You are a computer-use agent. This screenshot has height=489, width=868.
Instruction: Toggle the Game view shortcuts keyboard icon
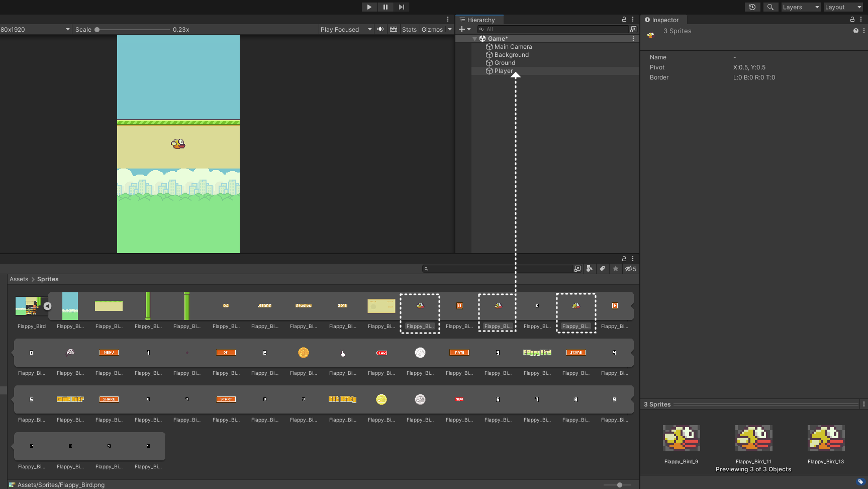click(394, 29)
